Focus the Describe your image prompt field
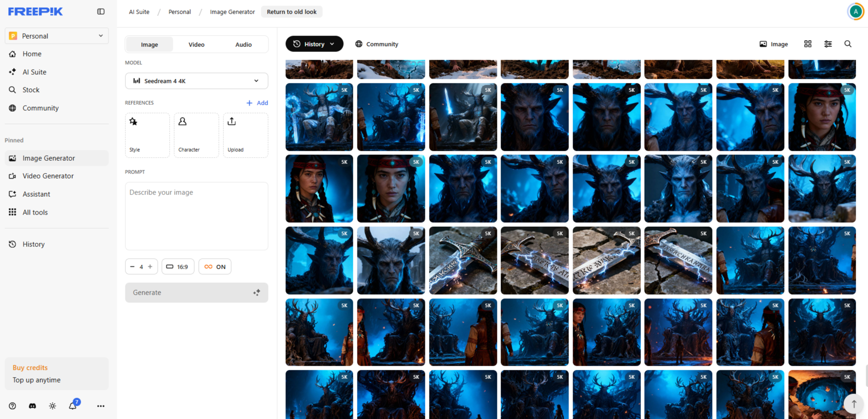Image resolution: width=868 pixels, height=419 pixels. (x=196, y=216)
